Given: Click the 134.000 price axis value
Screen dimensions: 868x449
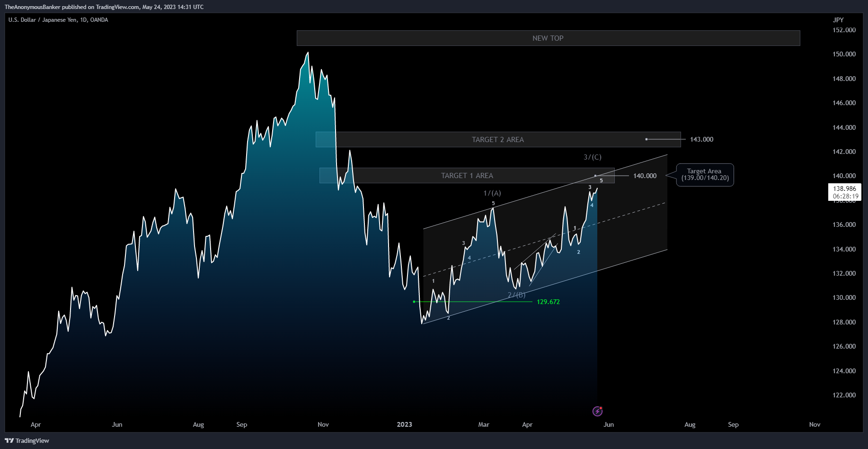Looking at the screenshot, I should pos(844,249).
